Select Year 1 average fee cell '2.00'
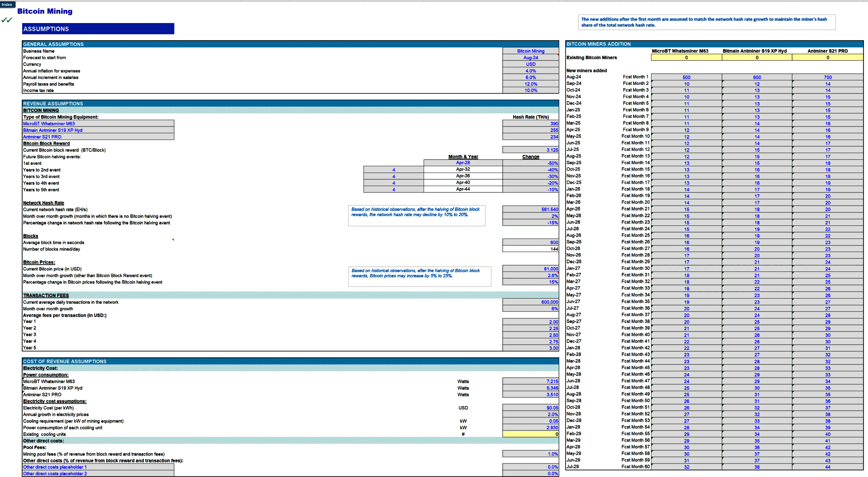868x477 pixels. coord(531,322)
